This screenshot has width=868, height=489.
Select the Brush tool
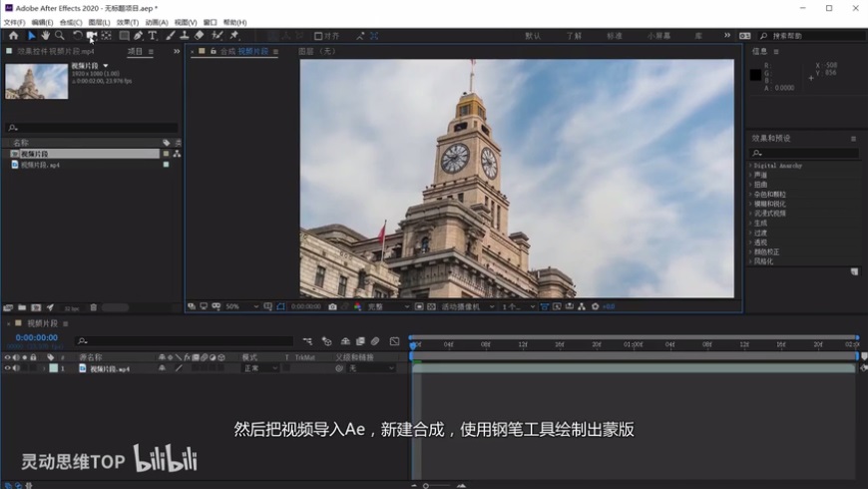(x=171, y=36)
